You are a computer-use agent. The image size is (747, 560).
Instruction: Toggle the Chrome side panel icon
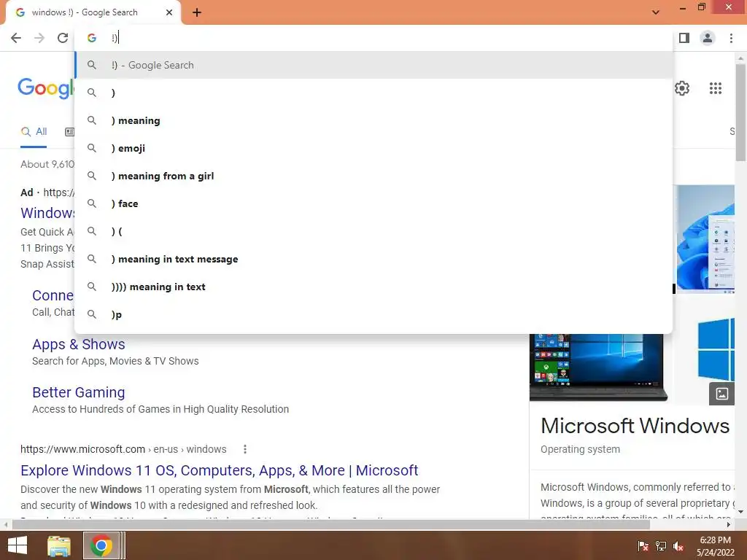(x=684, y=38)
